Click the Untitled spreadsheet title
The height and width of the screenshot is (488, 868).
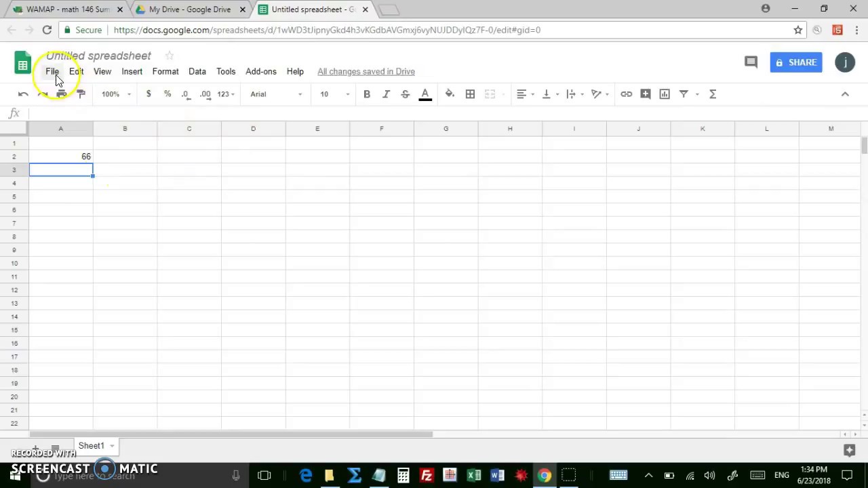99,56
